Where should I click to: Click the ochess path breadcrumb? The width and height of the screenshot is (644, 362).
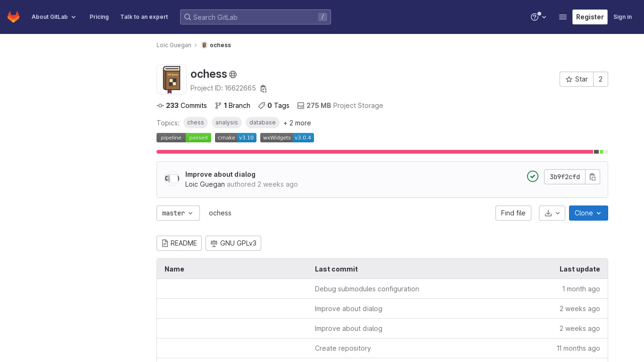tap(220, 213)
